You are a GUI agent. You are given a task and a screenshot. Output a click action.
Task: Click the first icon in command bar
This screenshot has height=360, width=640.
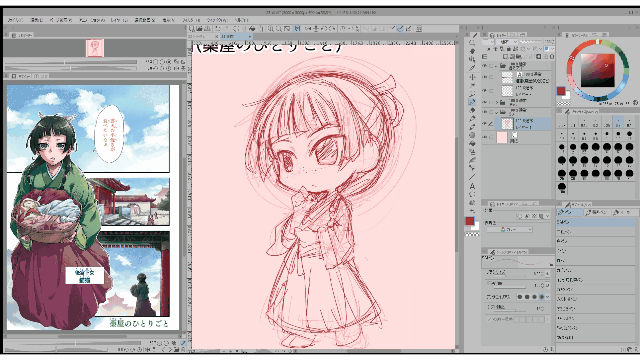point(191,29)
